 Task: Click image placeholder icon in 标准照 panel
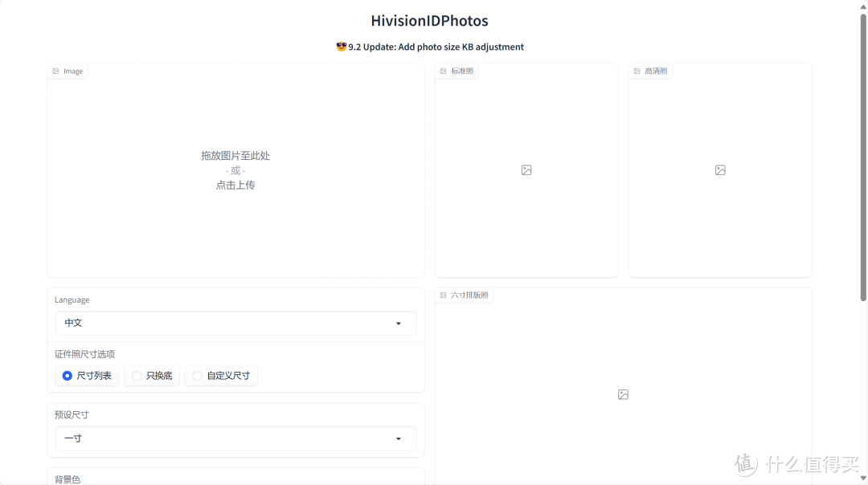526,170
